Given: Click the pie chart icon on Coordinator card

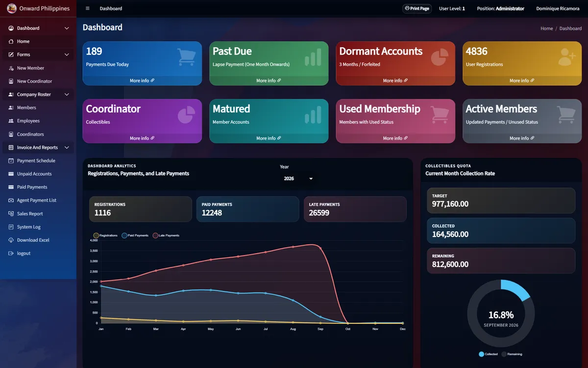Looking at the screenshot, I should coord(186,115).
